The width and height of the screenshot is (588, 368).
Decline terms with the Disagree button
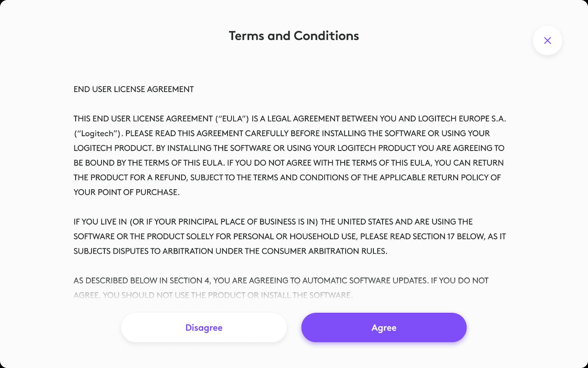coord(204,328)
